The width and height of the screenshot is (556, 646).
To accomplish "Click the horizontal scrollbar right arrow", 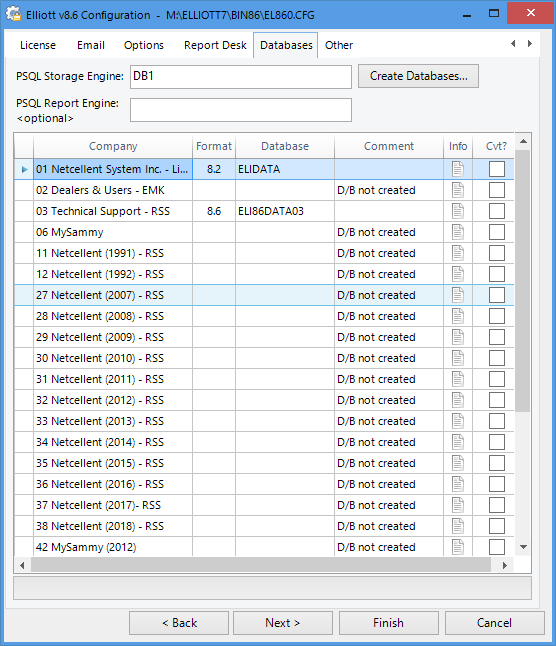I will (505, 565).
